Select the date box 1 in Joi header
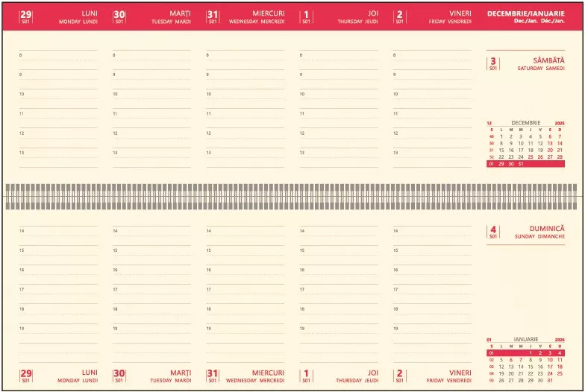The image size is (585, 392). point(306,16)
